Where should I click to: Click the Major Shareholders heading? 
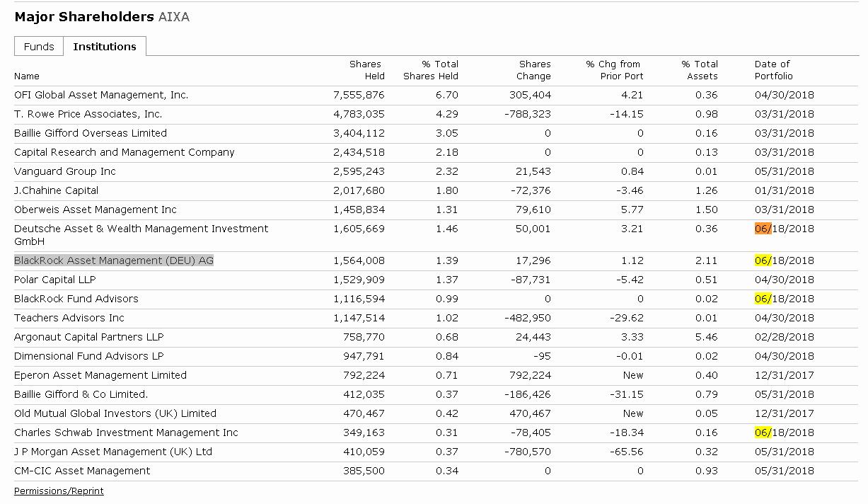(x=84, y=17)
